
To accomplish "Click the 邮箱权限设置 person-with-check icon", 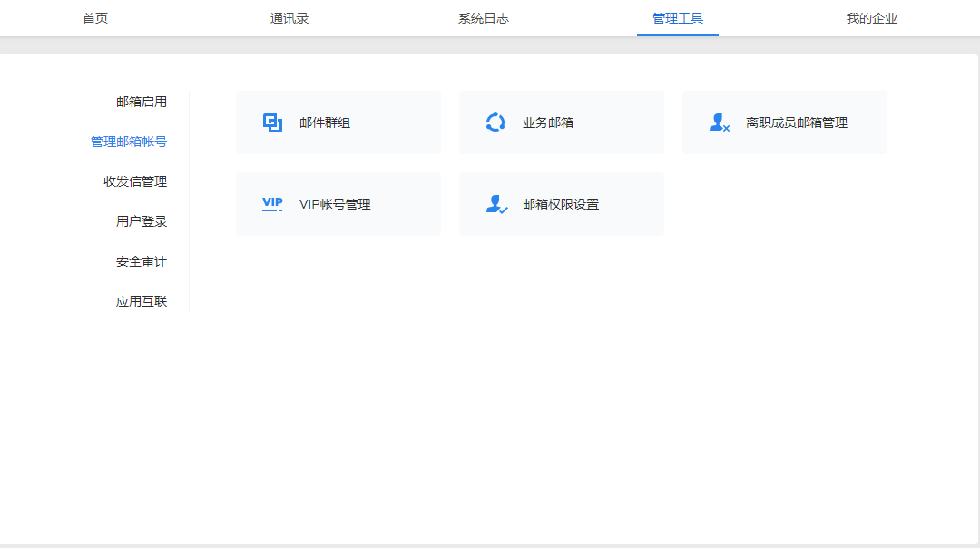I will [x=495, y=203].
